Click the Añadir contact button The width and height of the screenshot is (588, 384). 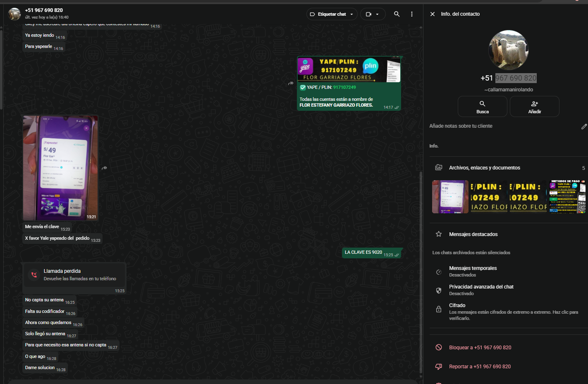pyautogui.click(x=534, y=107)
